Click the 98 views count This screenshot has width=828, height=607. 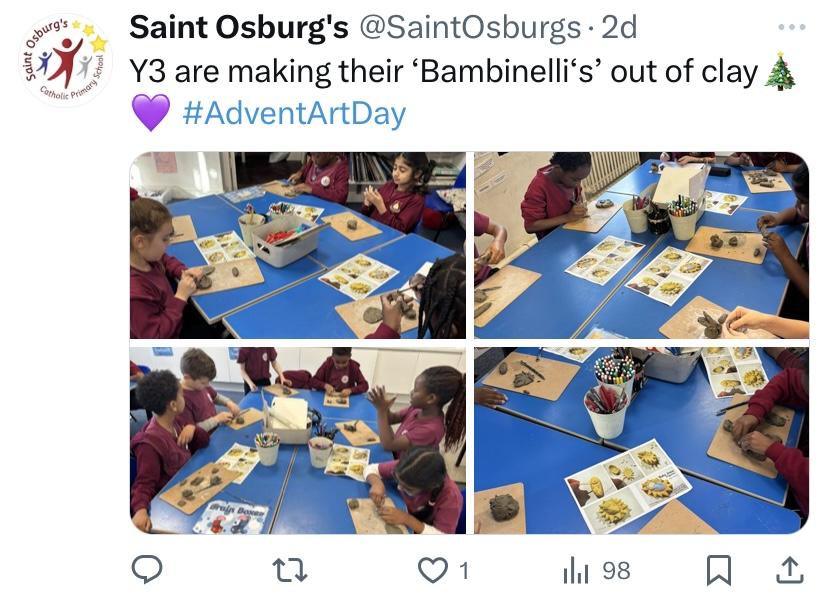pos(616,570)
